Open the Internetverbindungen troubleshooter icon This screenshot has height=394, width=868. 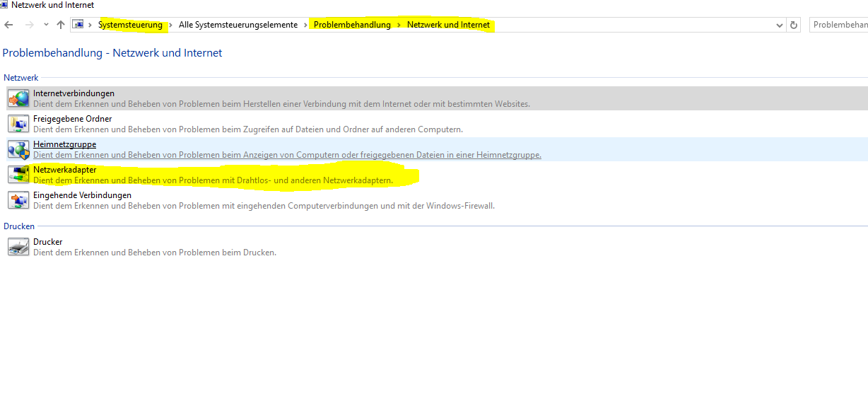coord(18,98)
